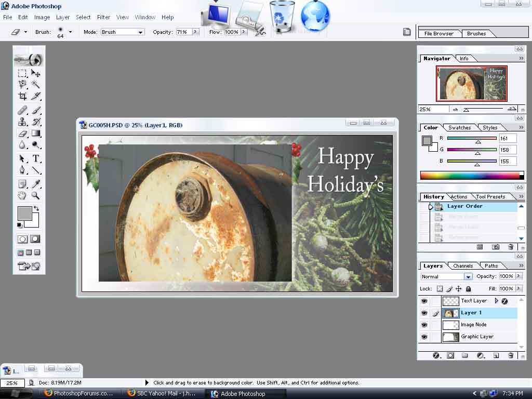Screen dimensions: 532x399
Task: Select the Eyedropper tool
Action: click(36, 184)
